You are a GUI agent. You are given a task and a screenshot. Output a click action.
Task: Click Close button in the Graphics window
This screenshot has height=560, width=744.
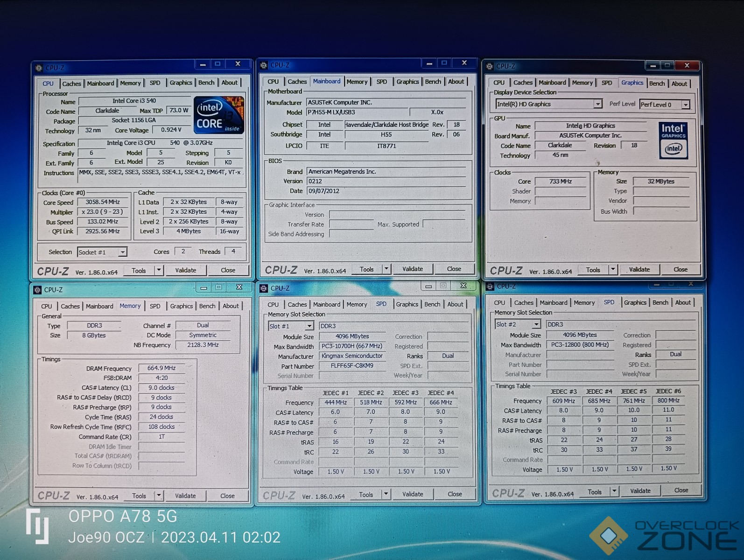pos(681,270)
